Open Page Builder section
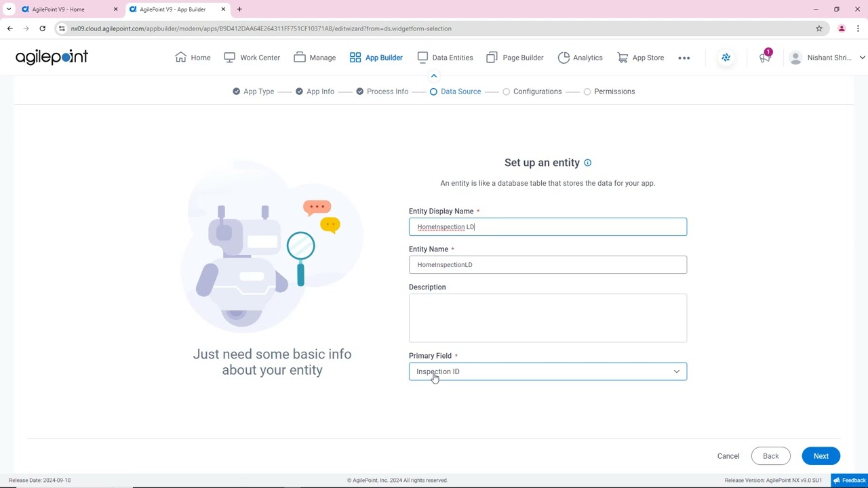 [x=515, y=58]
